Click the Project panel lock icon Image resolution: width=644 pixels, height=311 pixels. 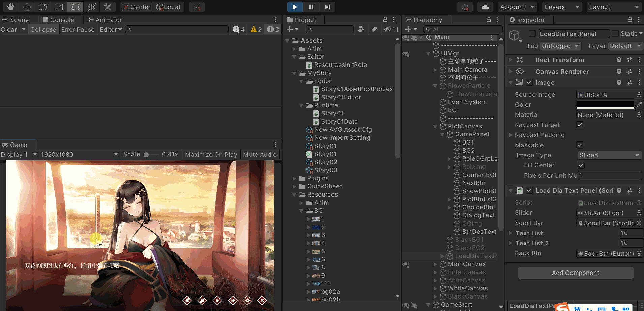tap(385, 20)
